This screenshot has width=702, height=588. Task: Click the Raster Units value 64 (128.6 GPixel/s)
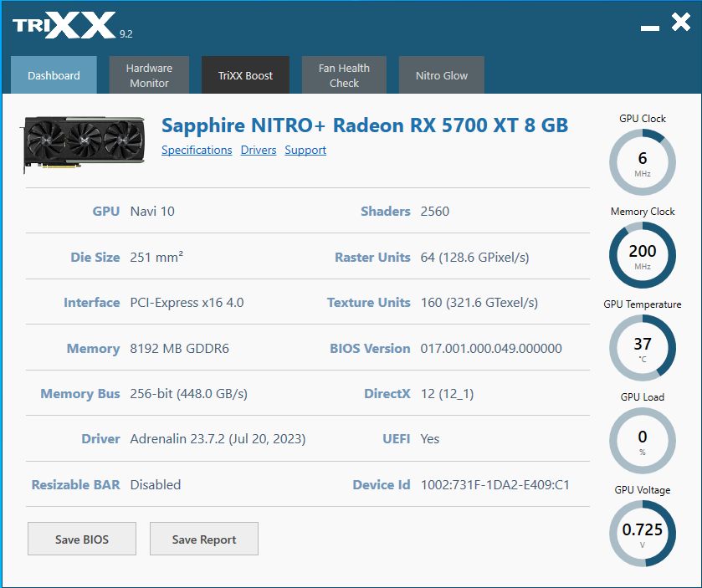click(x=474, y=258)
